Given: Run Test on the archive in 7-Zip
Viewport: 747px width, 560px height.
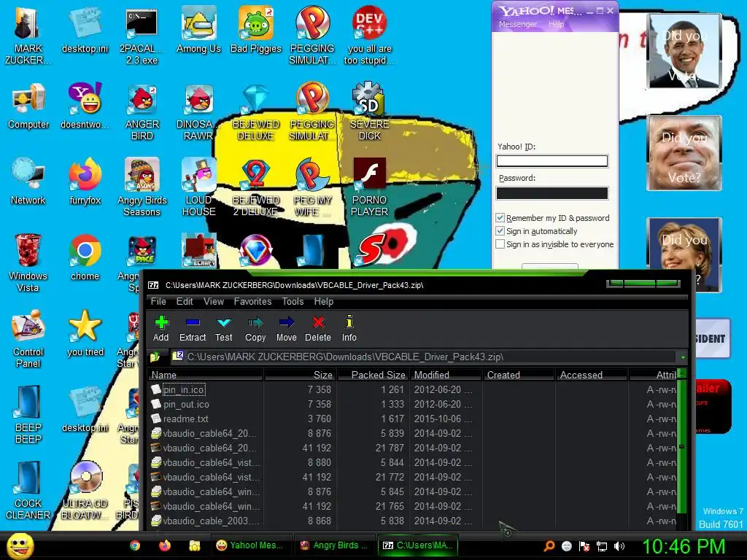Looking at the screenshot, I should tap(223, 329).
